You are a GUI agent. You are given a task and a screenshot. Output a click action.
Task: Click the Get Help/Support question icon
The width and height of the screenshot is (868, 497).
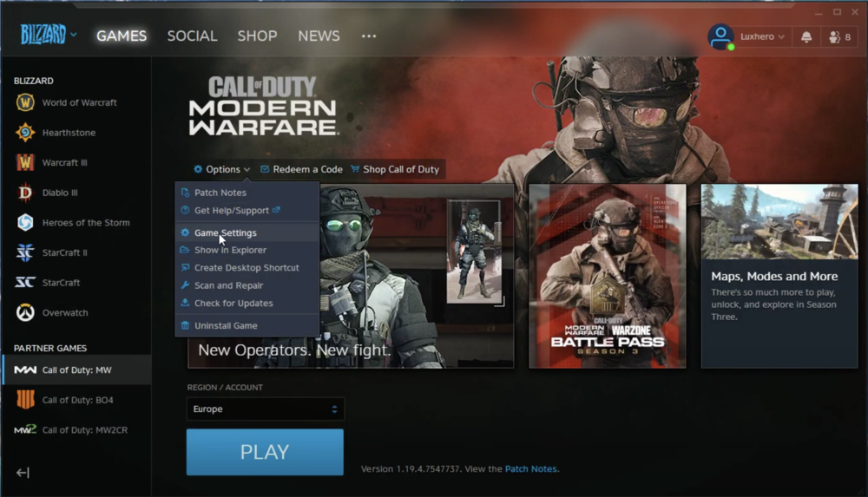point(186,210)
